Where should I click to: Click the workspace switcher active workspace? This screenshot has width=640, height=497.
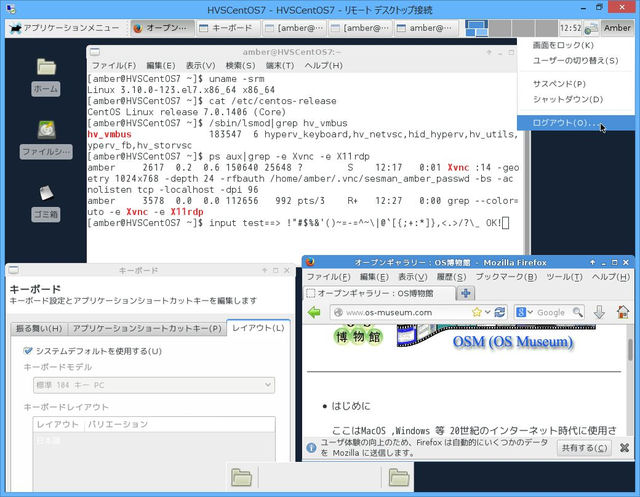(x=477, y=28)
